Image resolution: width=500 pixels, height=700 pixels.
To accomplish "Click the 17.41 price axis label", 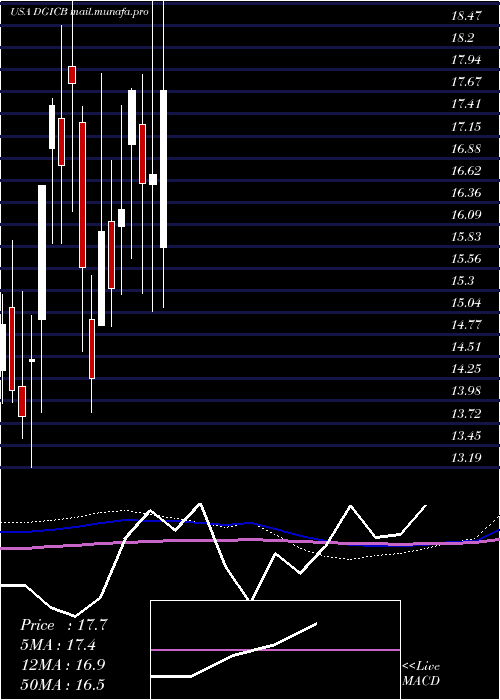I will point(466,104).
